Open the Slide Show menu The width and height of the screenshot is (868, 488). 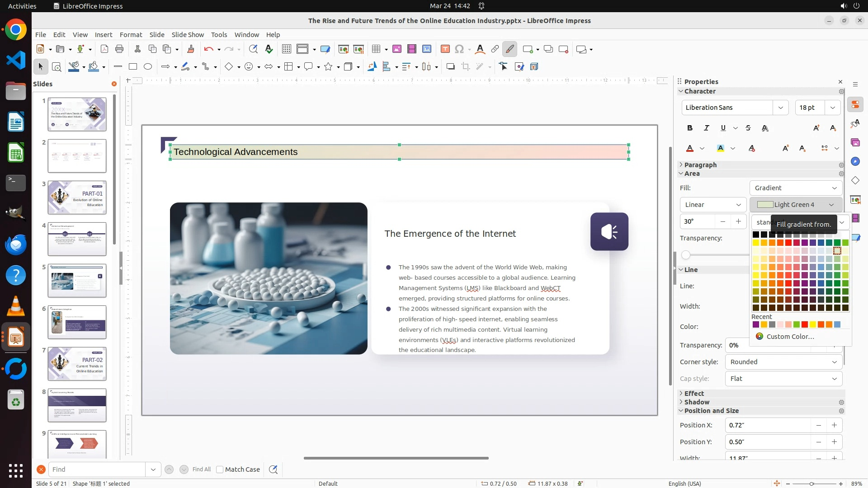click(188, 35)
